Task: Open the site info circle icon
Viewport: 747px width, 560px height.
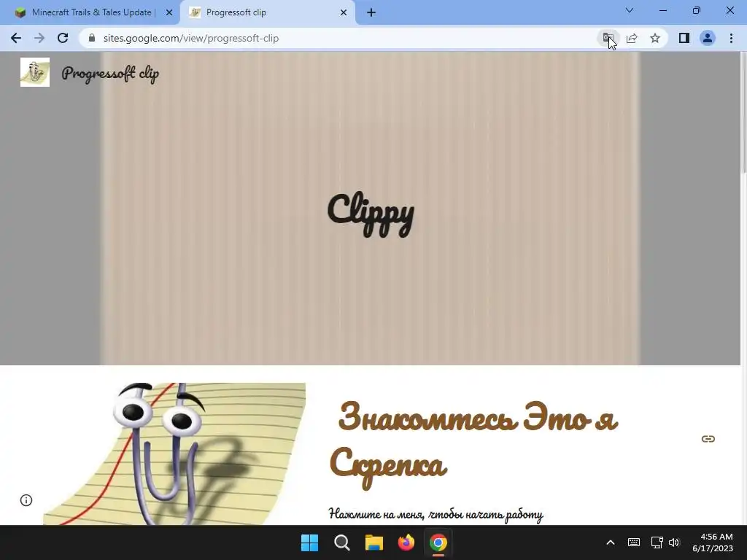Action: (26, 500)
